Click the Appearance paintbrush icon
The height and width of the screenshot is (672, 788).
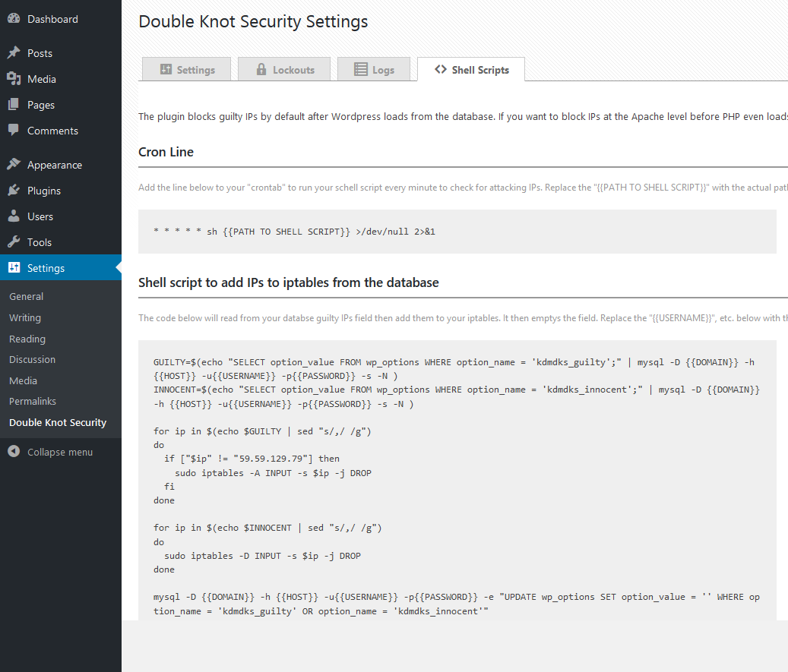(14, 165)
